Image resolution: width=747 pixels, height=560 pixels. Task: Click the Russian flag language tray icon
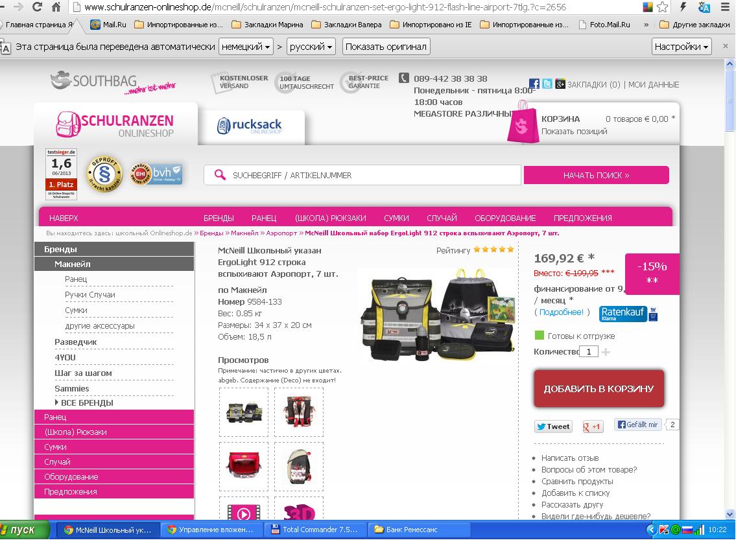click(687, 530)
